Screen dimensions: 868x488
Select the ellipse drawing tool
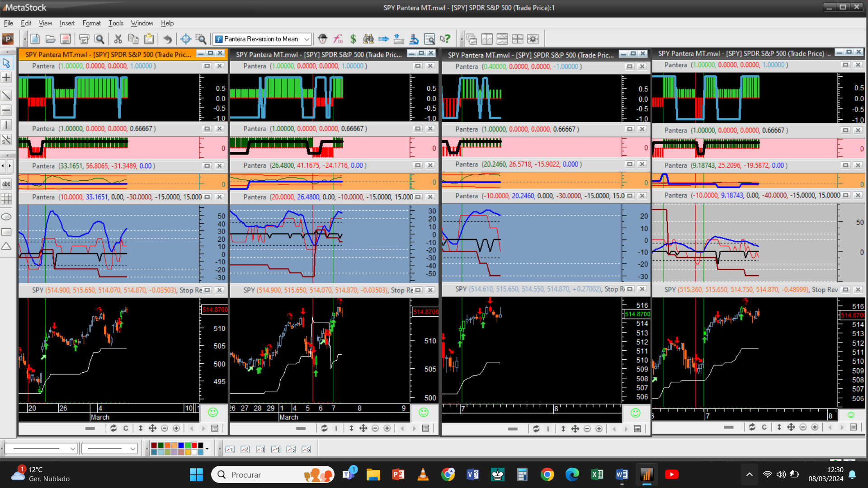tap(6, 217)
